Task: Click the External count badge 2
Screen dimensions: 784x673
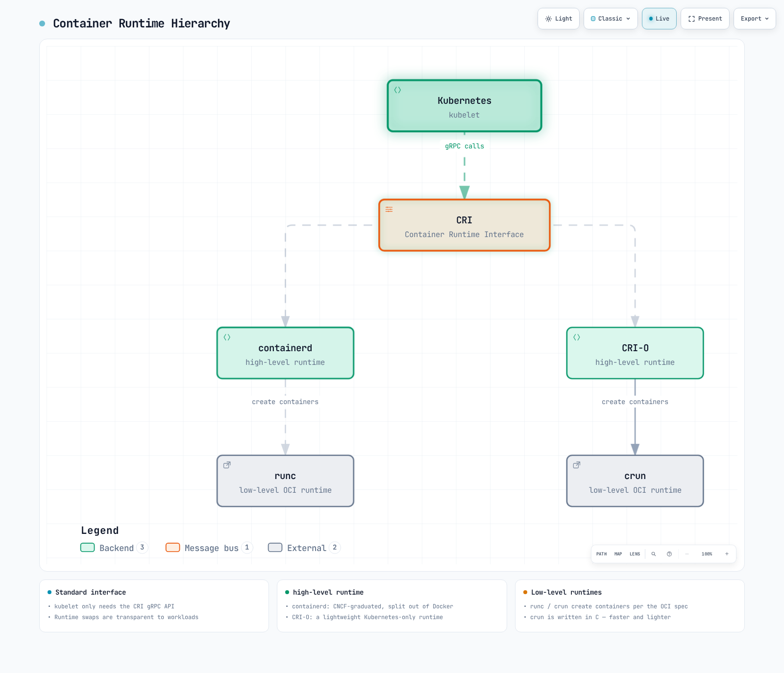Action: [x=335, y=548]
